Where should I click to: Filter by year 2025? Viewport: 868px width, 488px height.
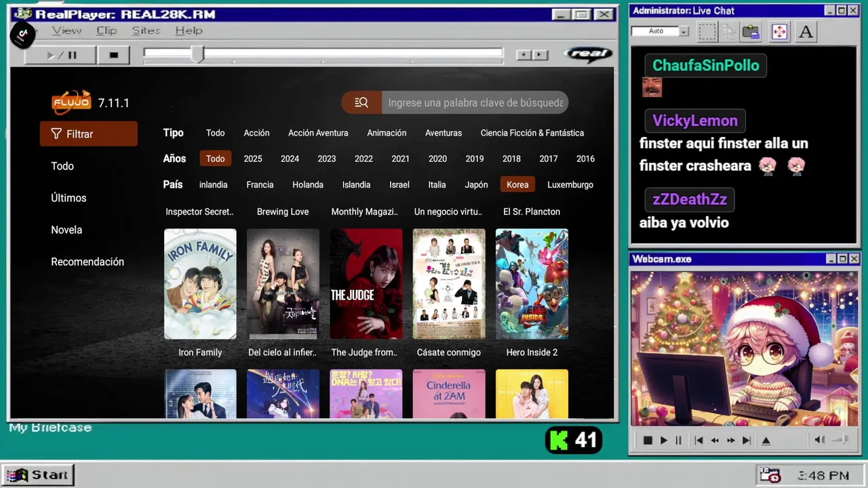point(253,159)
